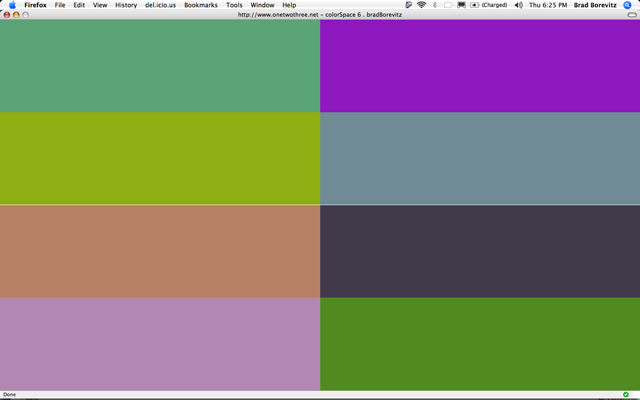
Task: Click the terracotta brown color block
Action: click(160, 251)
